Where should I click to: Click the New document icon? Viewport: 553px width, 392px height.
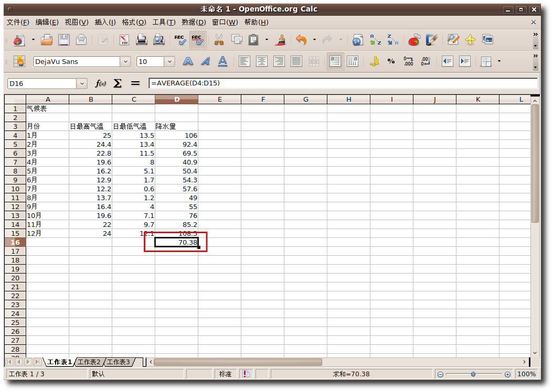point(19,40)
